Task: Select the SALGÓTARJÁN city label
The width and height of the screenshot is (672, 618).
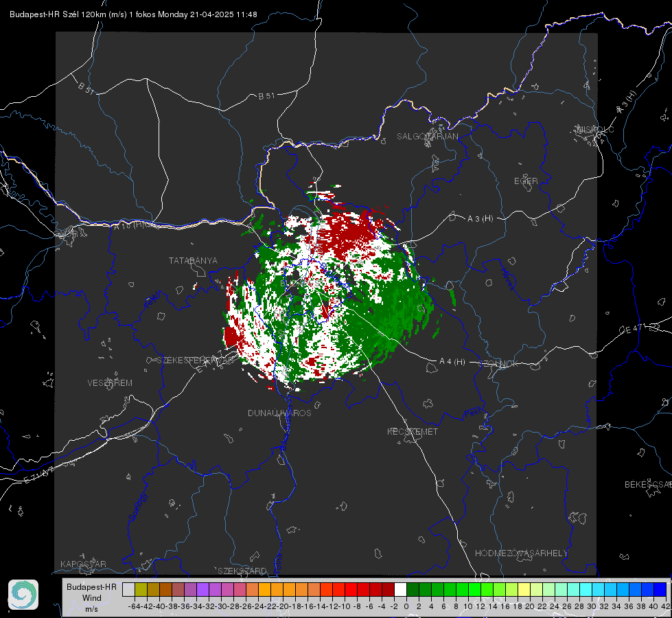Action: pyautogui.click(x=427, y=137)
